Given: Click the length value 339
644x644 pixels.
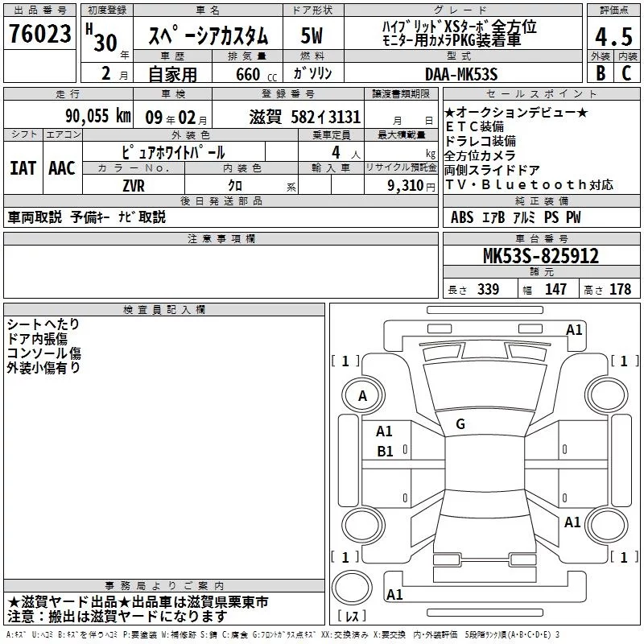Looking at the screenshot, I should tap(489, 289).
